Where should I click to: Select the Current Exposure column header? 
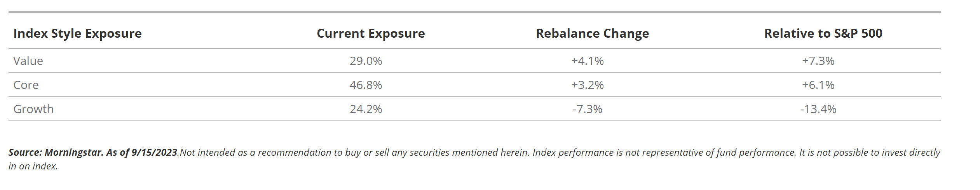coord(371,33)
